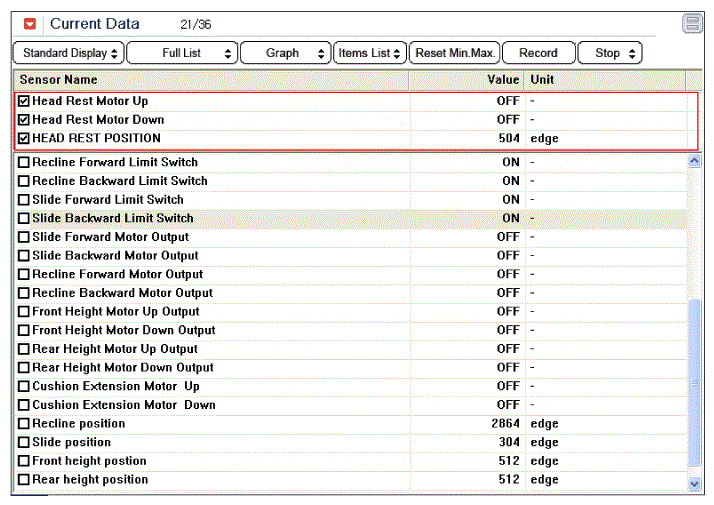This screenshot has height=505, width=714.
Task: Start recording with the Record button
Action: coord(539,53)
